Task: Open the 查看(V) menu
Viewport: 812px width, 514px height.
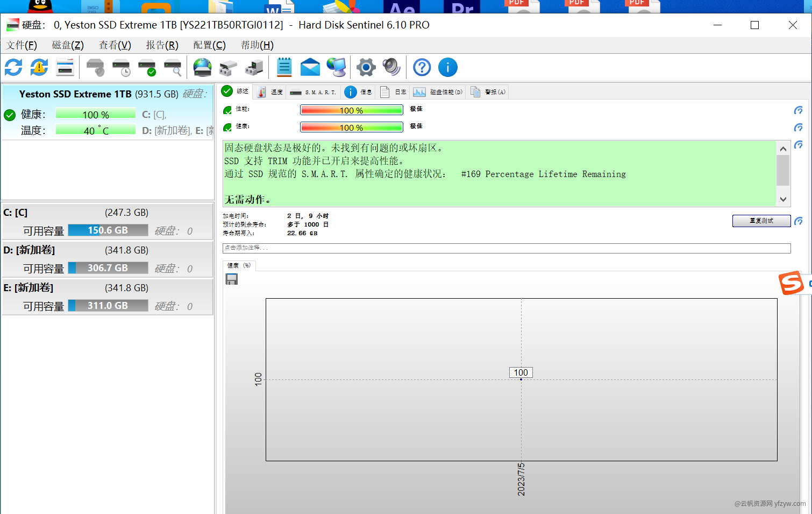Action: click(115, 45)
